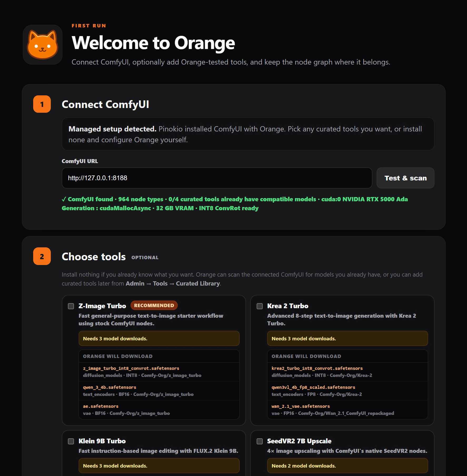Click 'text_encoders · FP8 · Comfy-Org/Krea-2' line

[317, 394]
